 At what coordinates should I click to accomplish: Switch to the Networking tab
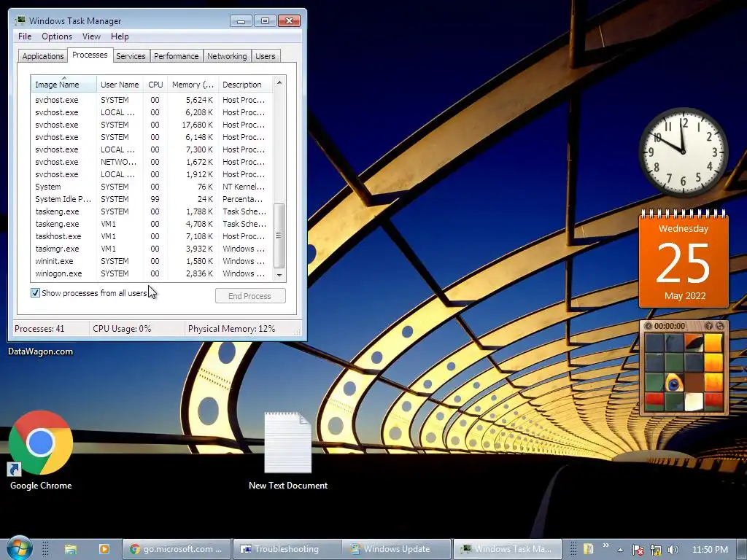[227, 55]
